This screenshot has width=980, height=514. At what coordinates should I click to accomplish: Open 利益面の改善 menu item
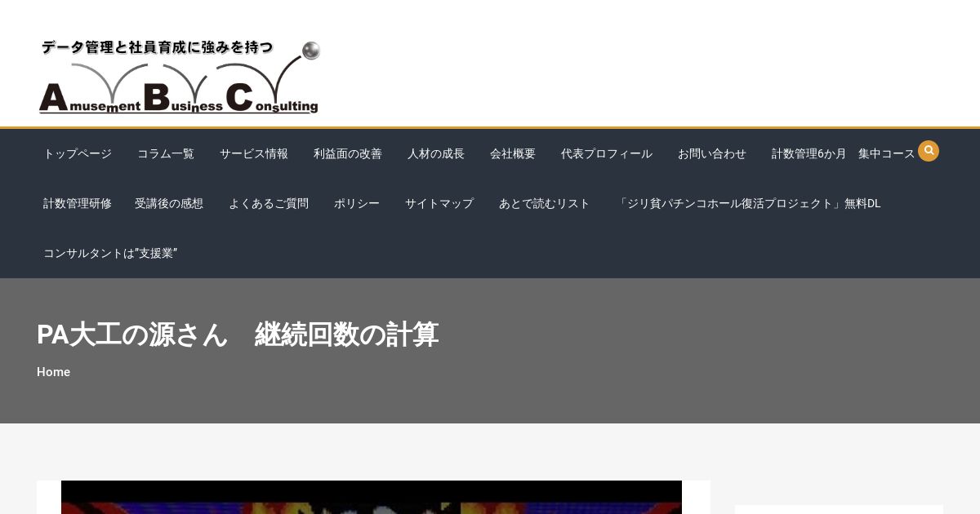coord(348,153)
